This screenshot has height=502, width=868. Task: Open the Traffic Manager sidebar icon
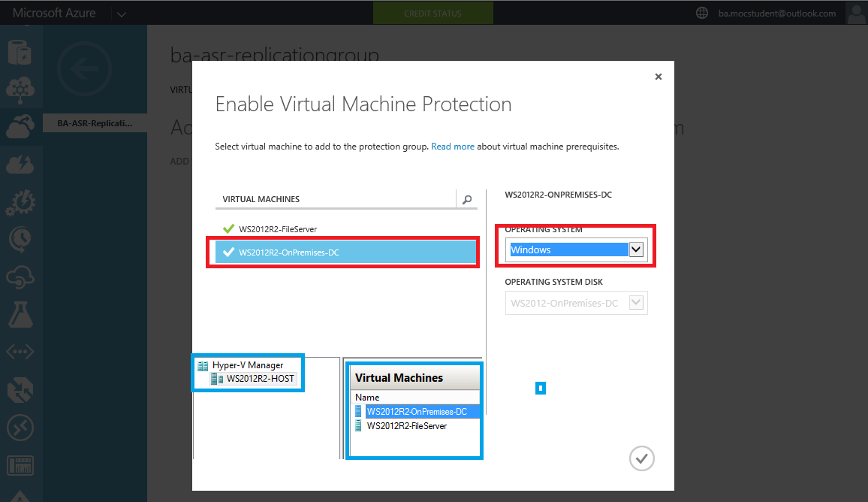coord(20,390)
